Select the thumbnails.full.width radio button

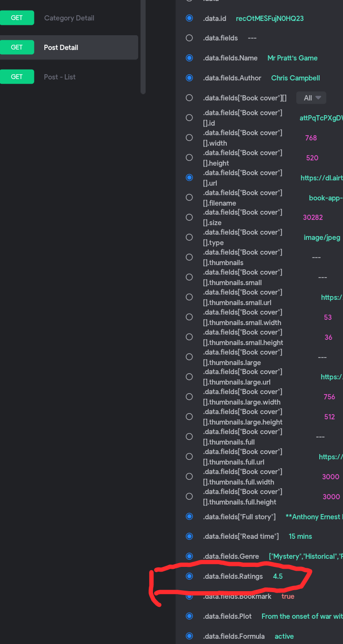click(x=189, y=476)
